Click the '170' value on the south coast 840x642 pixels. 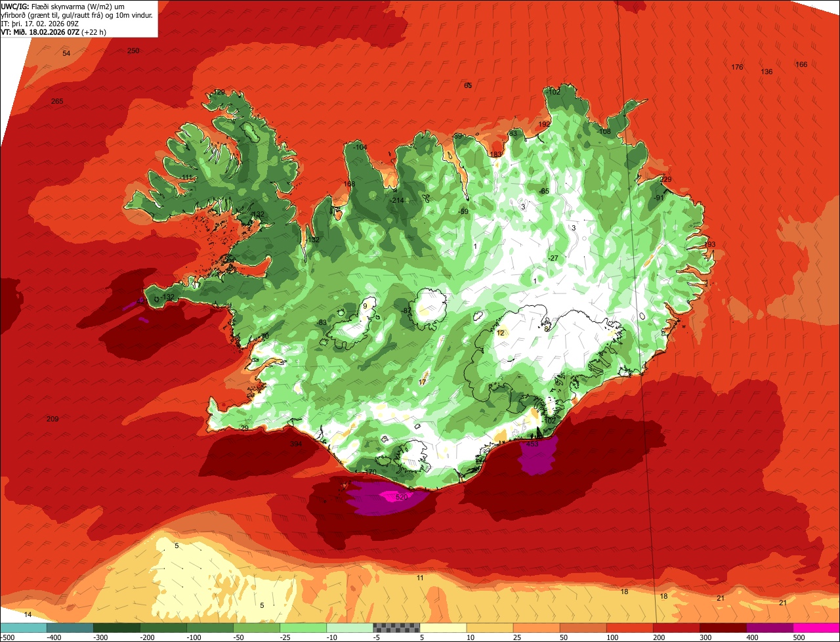[371, 472]
